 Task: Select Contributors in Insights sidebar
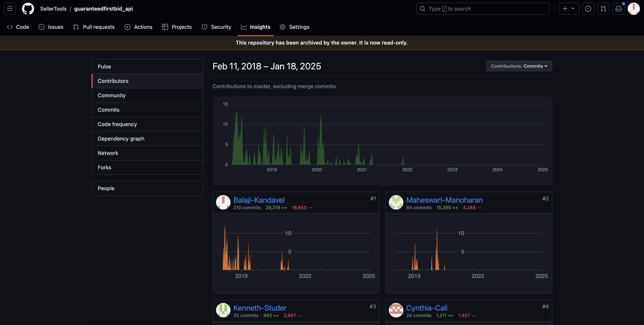tap(147, 81)
